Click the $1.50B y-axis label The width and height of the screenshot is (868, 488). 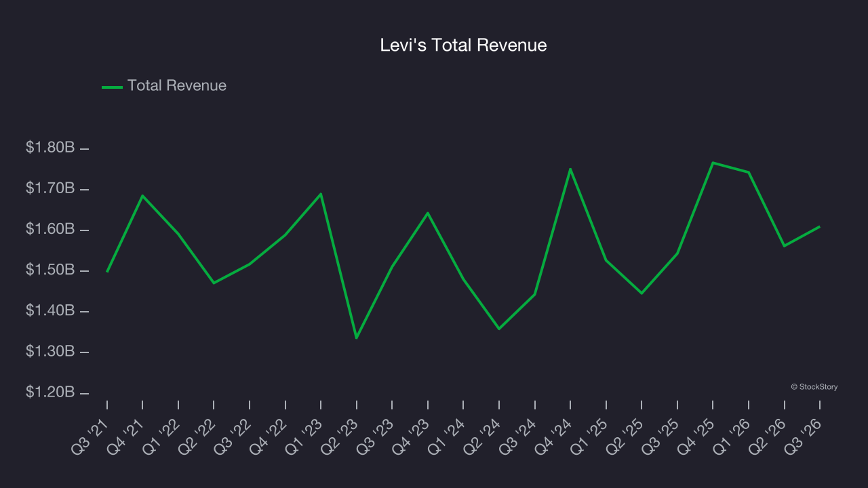(x=50, y=270)
